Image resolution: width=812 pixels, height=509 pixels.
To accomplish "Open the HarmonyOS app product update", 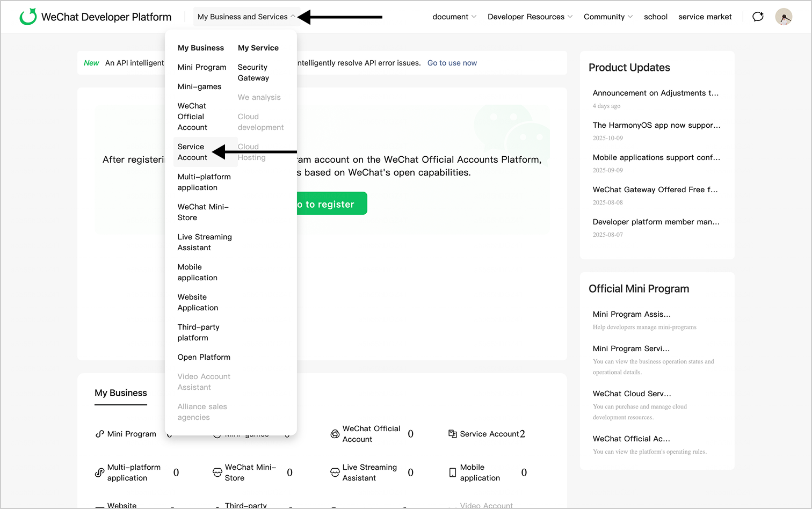I will click(656, 125).
